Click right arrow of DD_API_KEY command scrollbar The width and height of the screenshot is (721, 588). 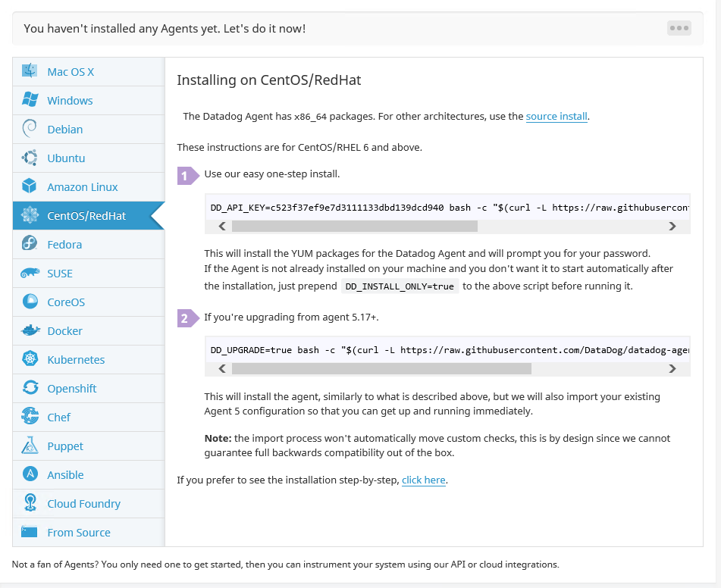672,227
